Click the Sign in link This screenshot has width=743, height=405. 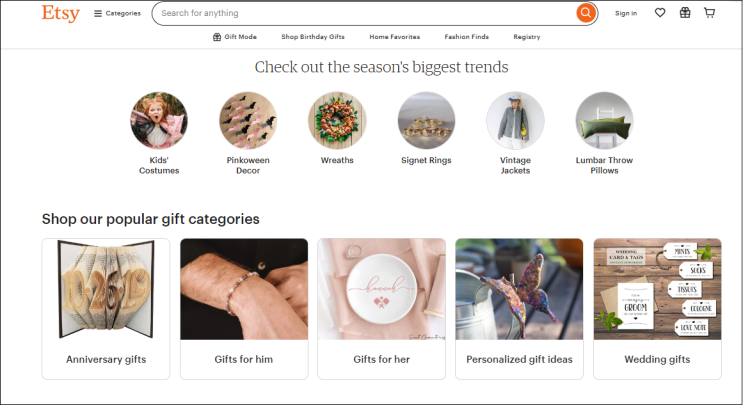point(626,13)
